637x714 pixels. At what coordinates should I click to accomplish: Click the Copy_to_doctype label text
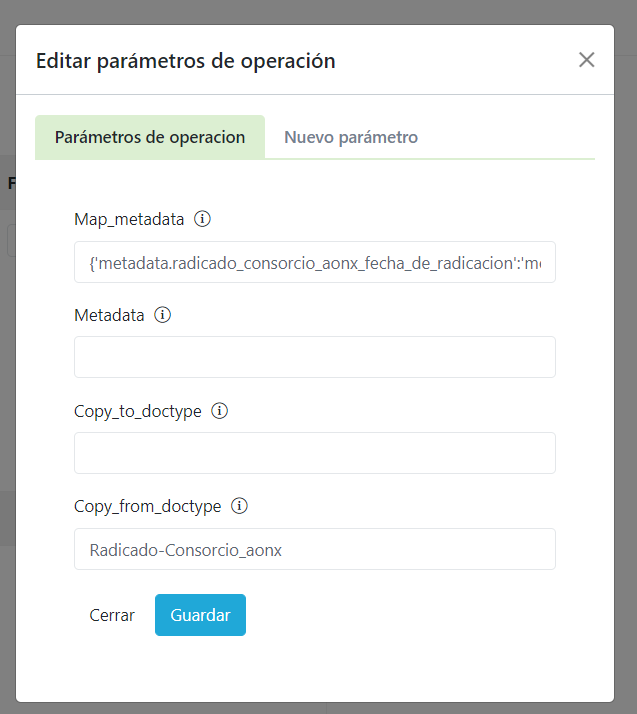tap(138, 411)
